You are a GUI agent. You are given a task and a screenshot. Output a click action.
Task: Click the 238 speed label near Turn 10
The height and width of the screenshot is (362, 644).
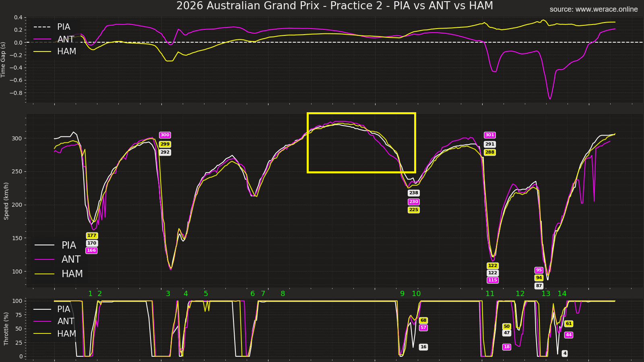(x=413, y=193)
